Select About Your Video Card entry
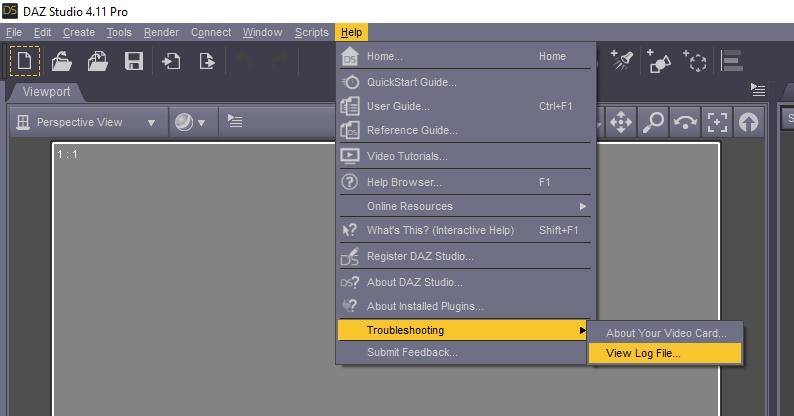Image resolution: width=794 pixels, height=416 pixels. pos(664,332)
